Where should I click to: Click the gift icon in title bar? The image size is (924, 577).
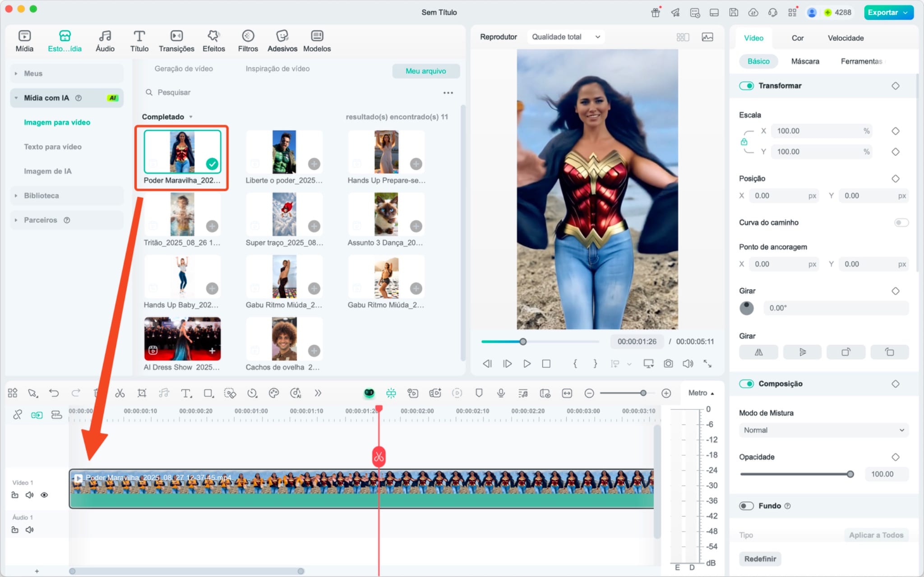[x=656, y=12]
